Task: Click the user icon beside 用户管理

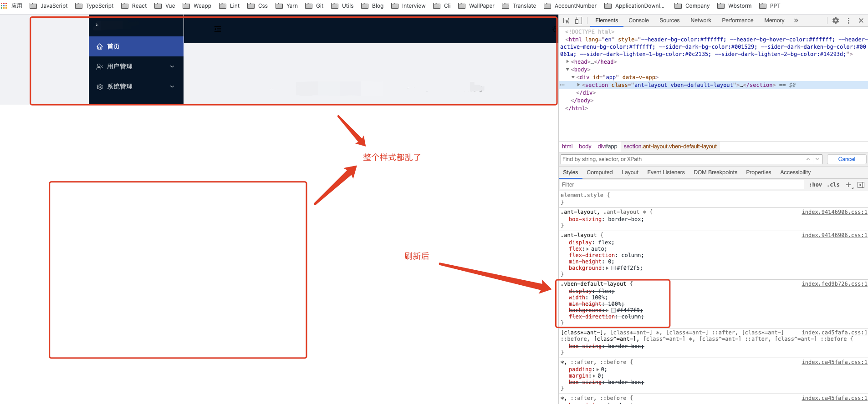Action: (100, 66)
